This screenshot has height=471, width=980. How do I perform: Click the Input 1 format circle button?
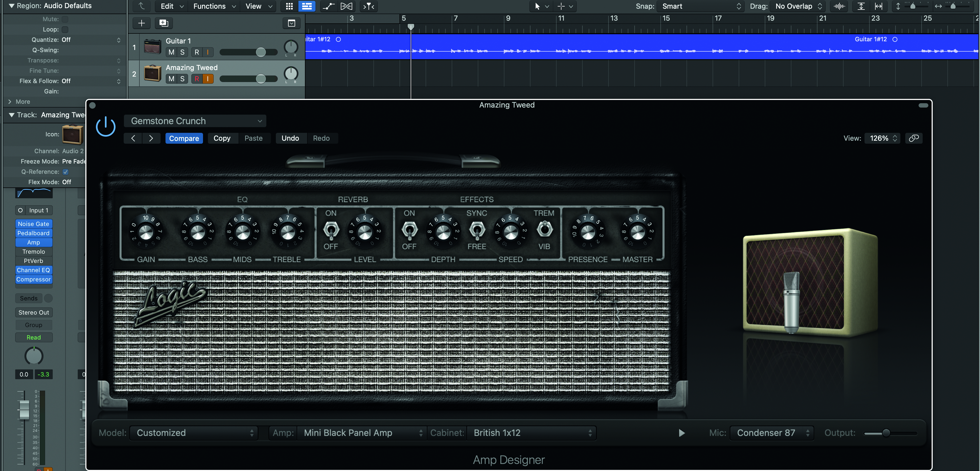point(21,210)
